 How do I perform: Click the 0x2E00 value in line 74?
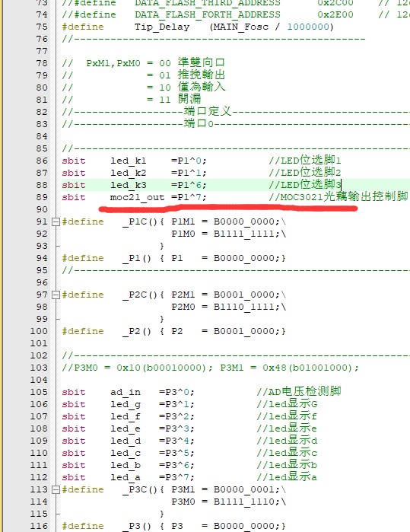point(335,14)
